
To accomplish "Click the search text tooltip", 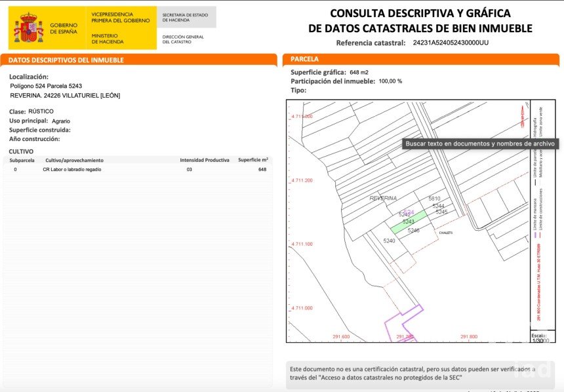I will tap(480, 144).
